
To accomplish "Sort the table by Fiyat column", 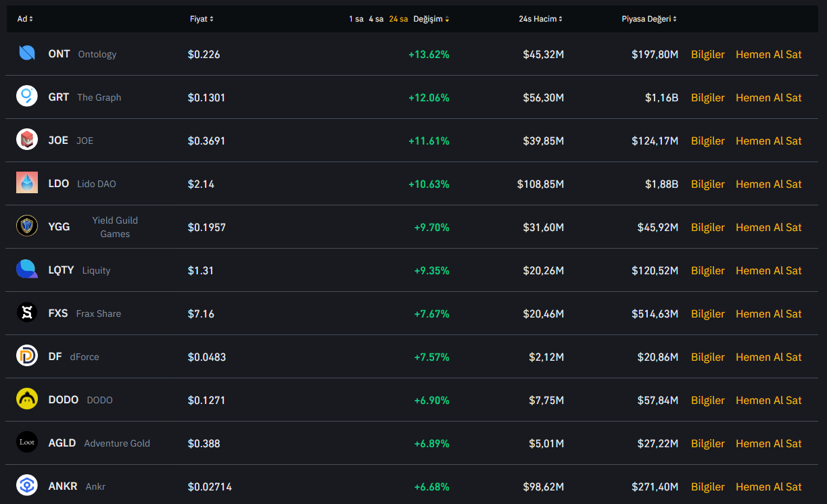I will click(x=202, y=19).
